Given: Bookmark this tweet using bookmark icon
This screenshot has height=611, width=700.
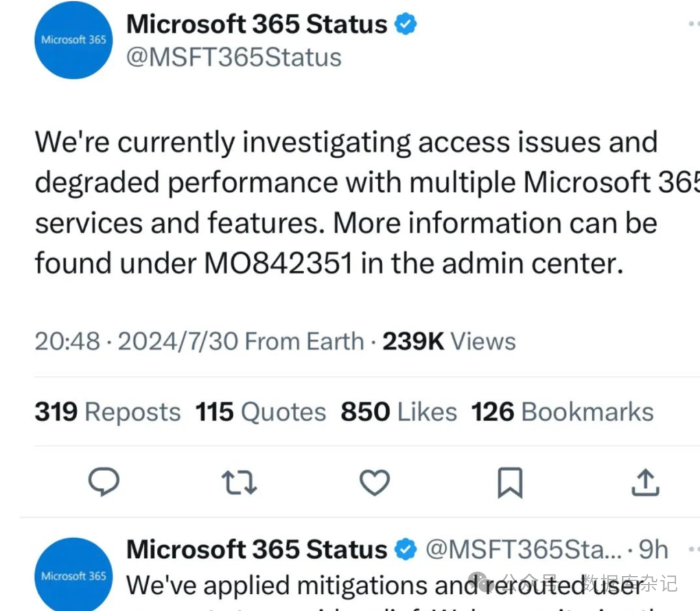Looking at the screenshot, I should (x=510, y=483).
